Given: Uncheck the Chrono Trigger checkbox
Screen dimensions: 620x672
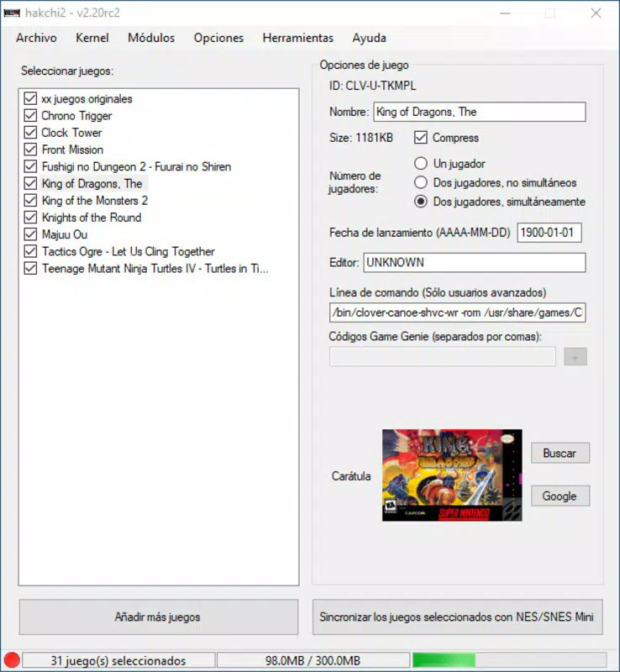Looking at the screenshot, I should (x=30, y=116).
